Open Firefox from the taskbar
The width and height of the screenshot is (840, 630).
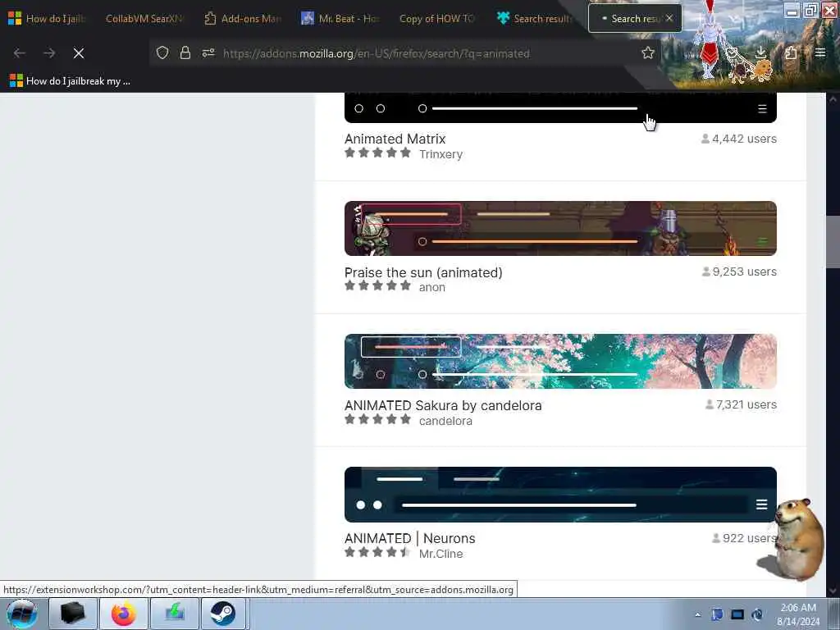point(124,614)
